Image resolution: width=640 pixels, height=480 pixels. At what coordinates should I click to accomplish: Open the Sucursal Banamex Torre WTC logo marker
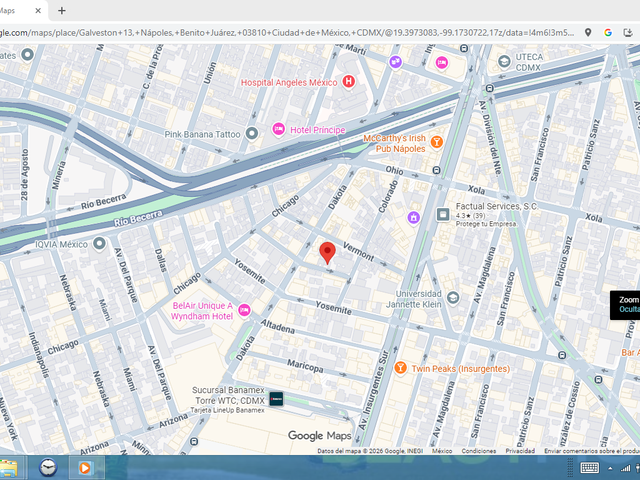click(276, 399)
